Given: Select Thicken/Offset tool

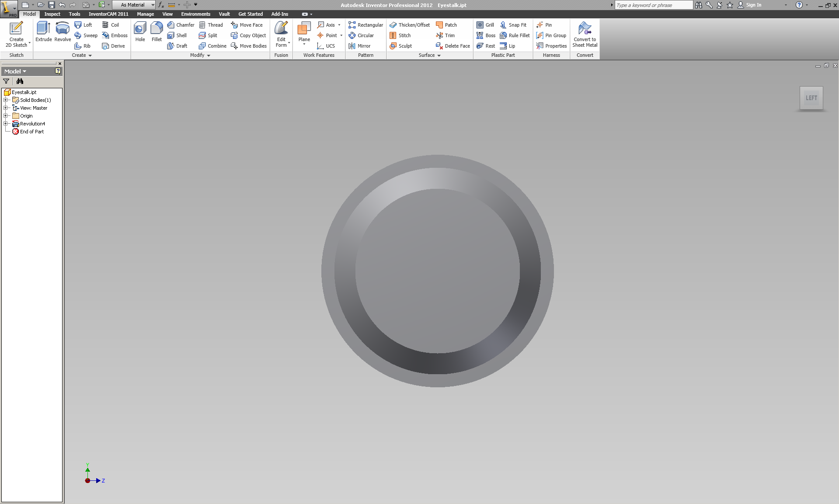Looking at the screenshot, I should pos(410,25).
